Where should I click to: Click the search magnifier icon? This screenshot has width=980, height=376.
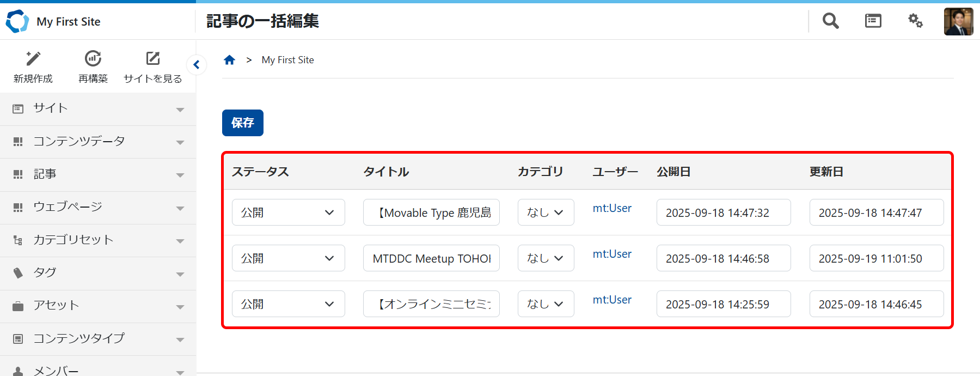point(830,21)
